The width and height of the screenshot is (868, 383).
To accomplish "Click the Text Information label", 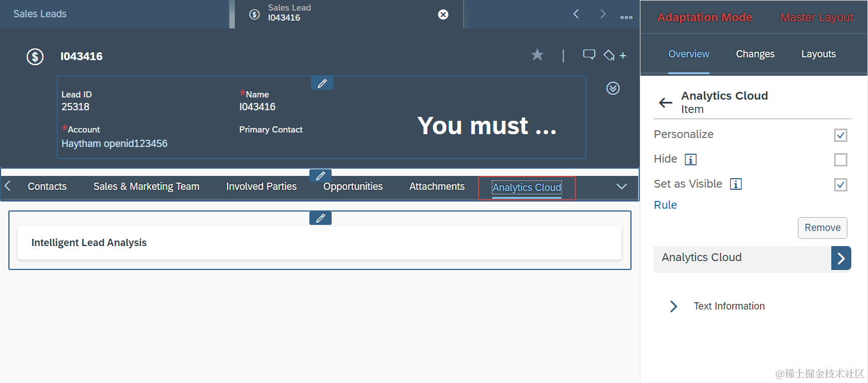I will point(729,306).
